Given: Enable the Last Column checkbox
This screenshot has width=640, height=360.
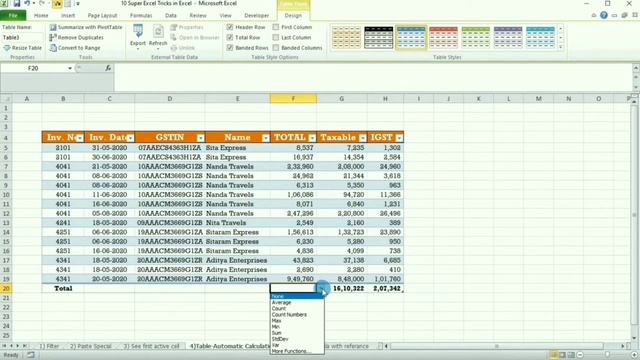Looking at the screenshot, I should pyautogui.click(x=276, y=38).
